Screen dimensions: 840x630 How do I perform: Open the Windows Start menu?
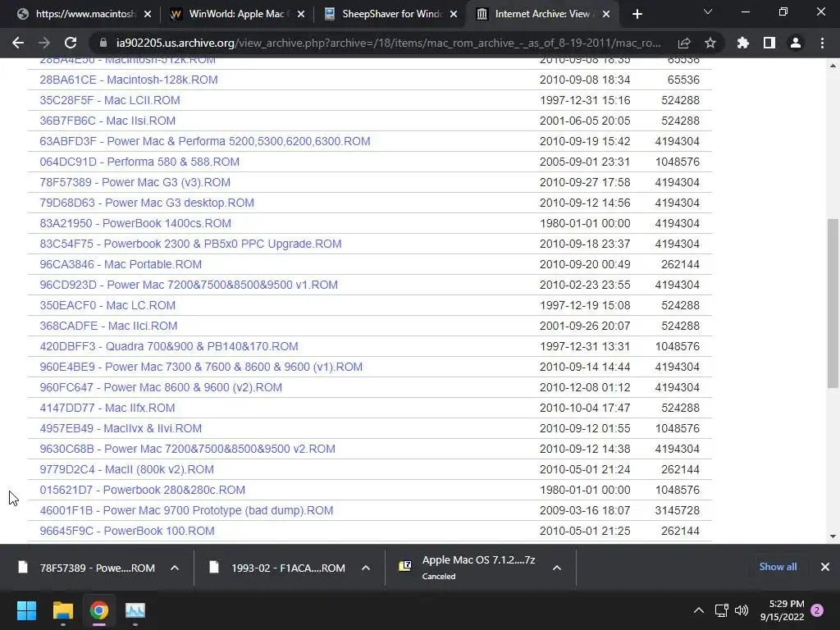pyautogui.click(x=26, y=610)
